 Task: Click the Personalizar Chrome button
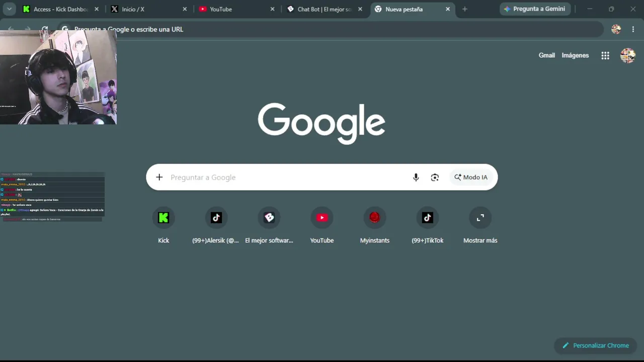pyautogui.click(x=596, y=345)
